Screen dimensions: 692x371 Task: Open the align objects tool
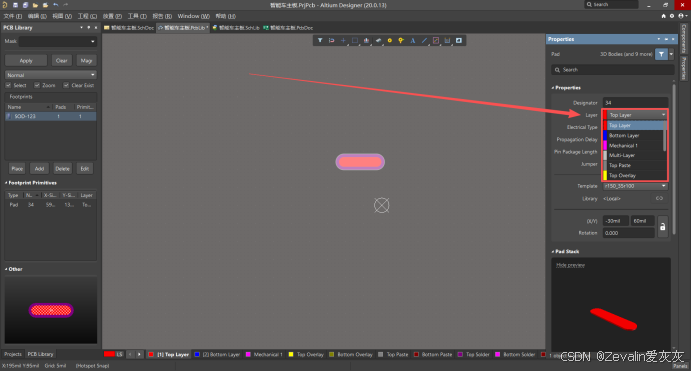(x=366, y=40)
